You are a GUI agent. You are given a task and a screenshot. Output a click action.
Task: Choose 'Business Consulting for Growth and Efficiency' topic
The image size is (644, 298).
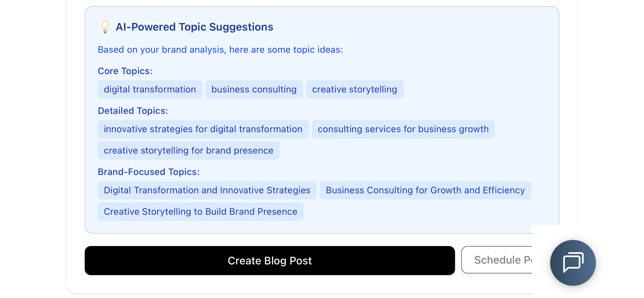[x=425, y=190]
